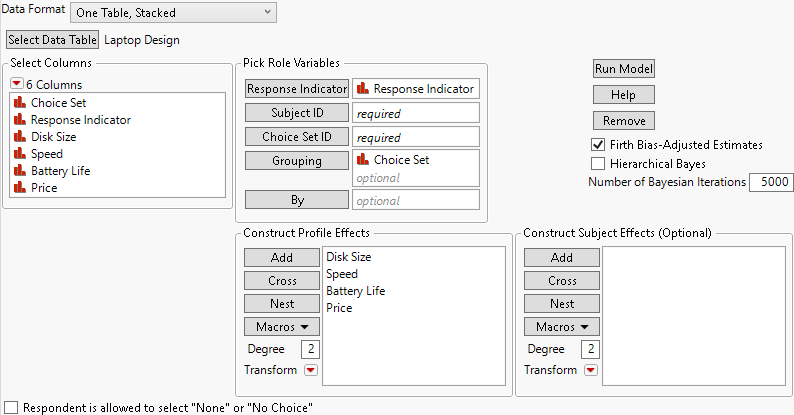
Task: Select Battery Life in the profile effects list
Action: [355, 291]
